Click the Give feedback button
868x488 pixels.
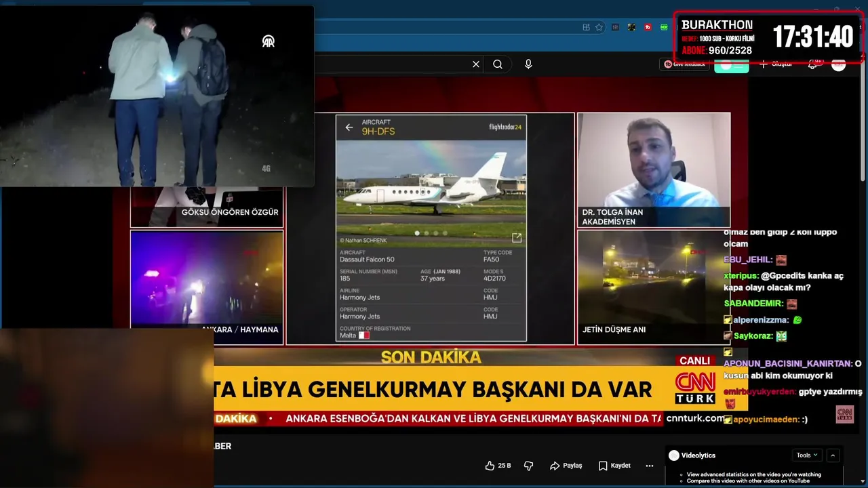coord(684,64)
